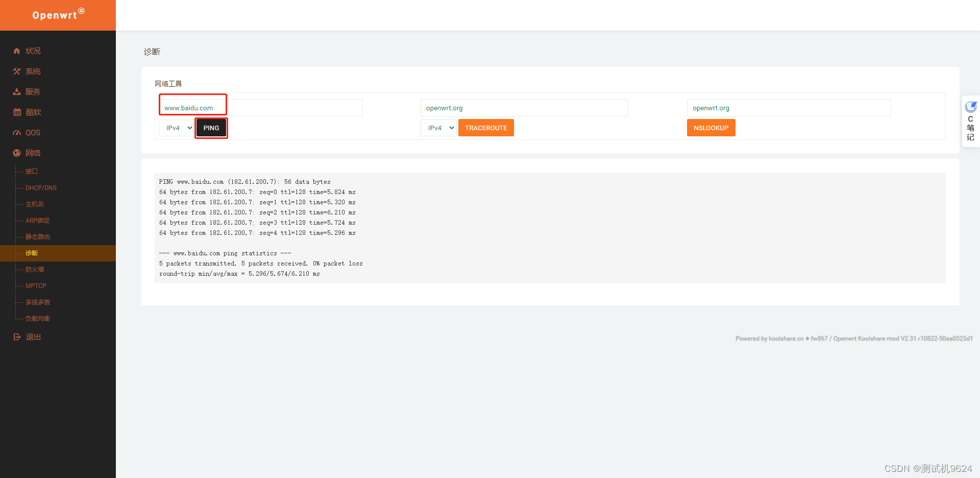Click the logout icon beside 退出

tap(17, 337)
